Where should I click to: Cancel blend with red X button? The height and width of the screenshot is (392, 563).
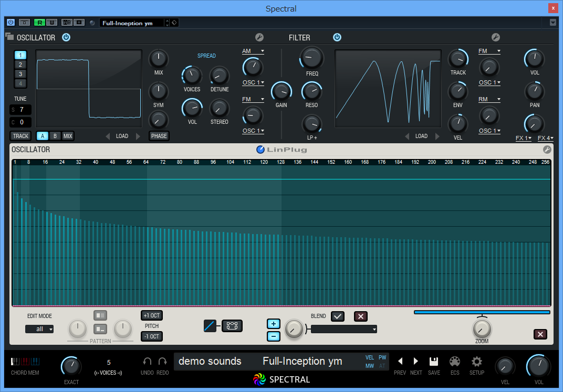(361, 316)
